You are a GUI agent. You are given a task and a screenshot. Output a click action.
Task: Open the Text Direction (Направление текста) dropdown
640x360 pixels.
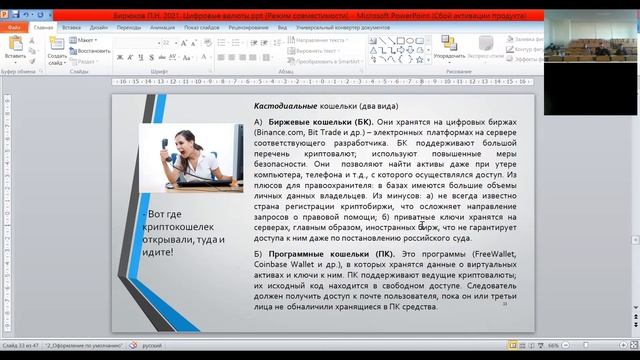318,40
